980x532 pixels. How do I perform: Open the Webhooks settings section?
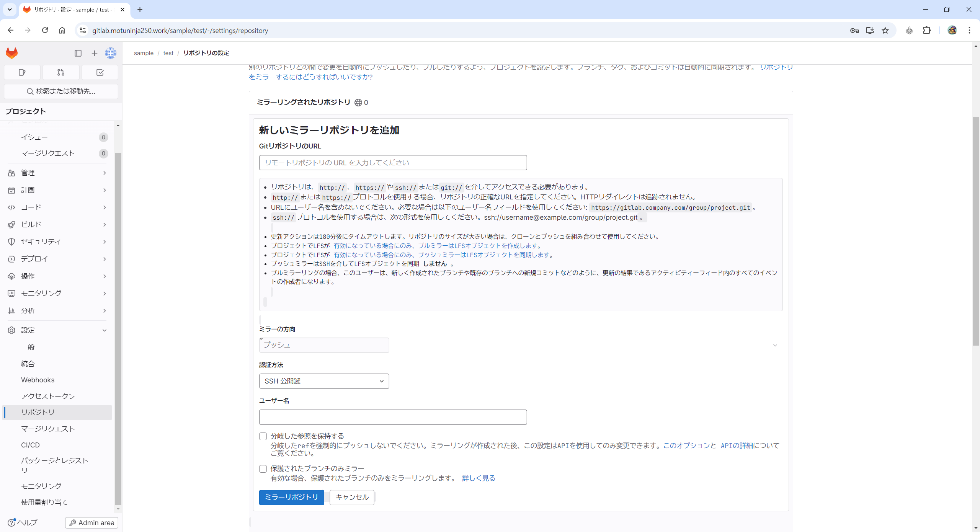coord(38,380)
